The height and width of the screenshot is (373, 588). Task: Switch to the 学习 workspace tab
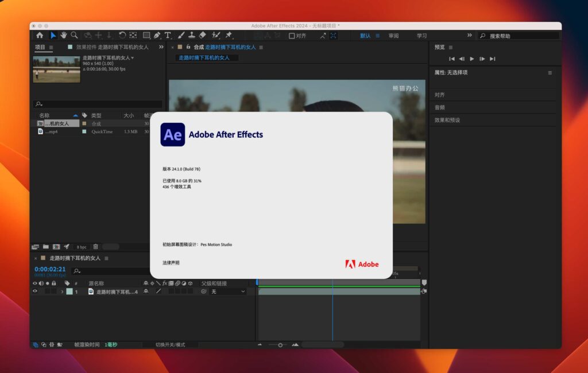[423, 35]
